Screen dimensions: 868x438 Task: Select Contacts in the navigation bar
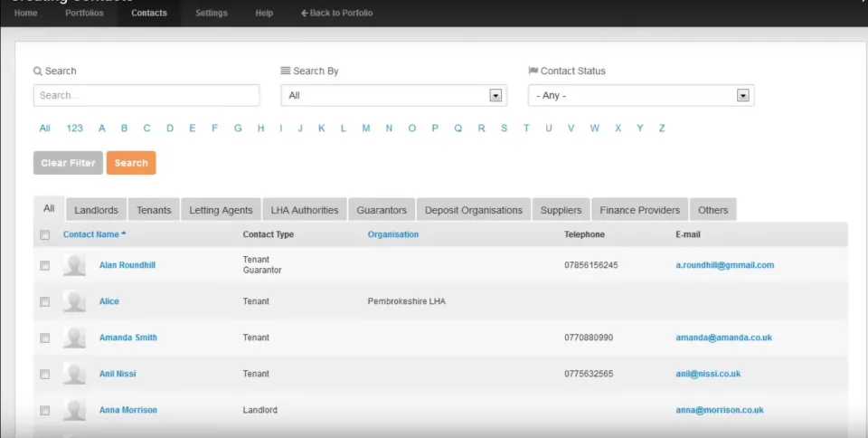149,13
